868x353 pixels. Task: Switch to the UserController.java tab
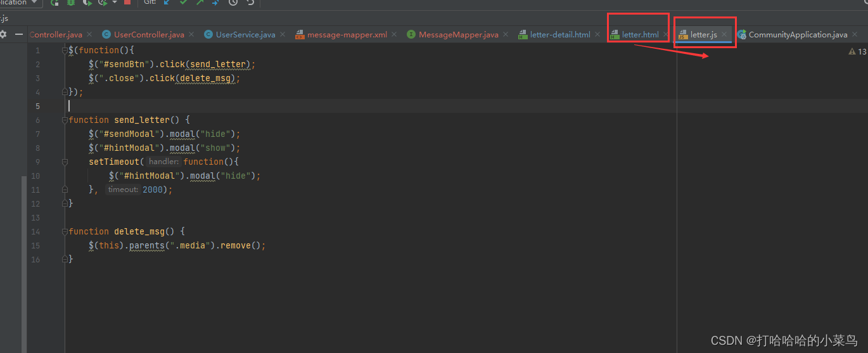pos(149,35)
